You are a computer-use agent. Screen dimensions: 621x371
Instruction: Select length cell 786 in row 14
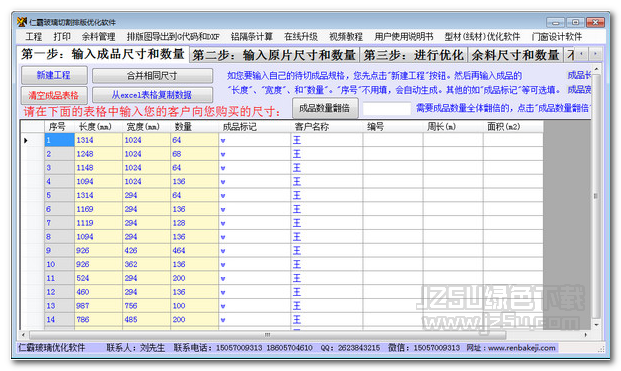tap(98, 320)
